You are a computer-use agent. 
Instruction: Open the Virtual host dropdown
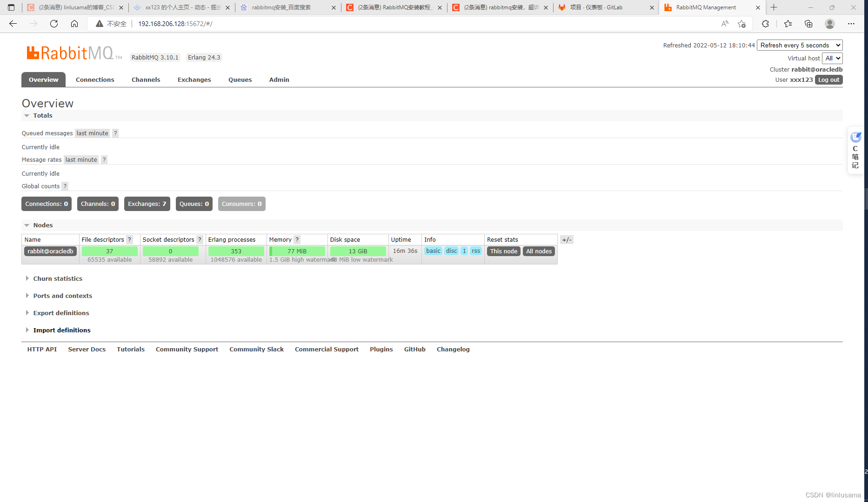(x=832, y=58)
